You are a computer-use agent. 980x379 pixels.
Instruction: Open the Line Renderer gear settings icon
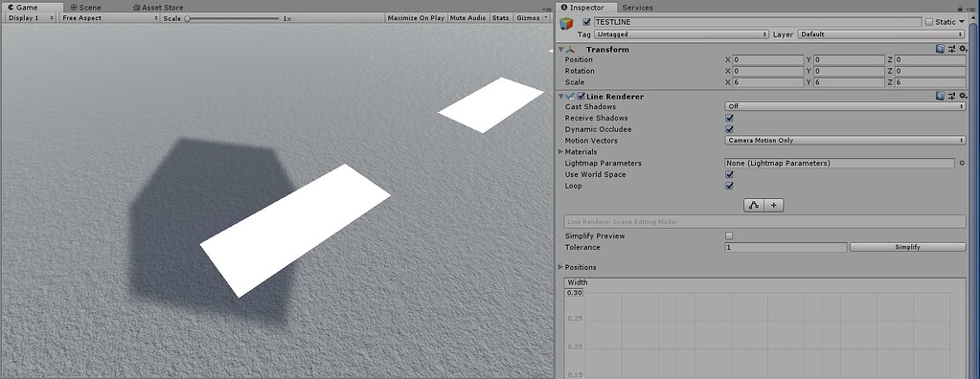963,96
